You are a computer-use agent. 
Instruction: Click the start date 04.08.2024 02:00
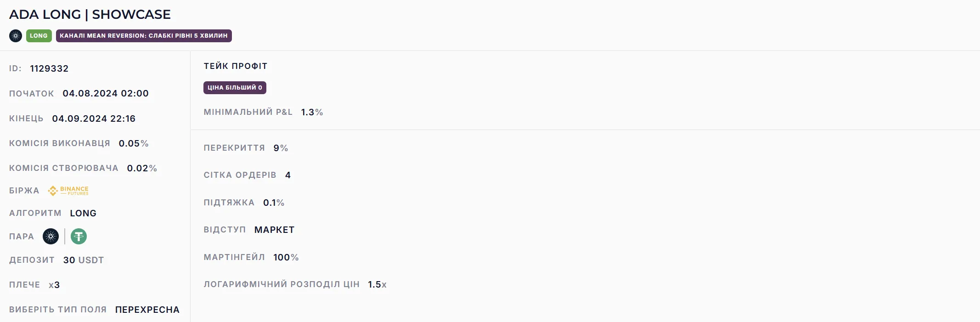click(106, 93)
